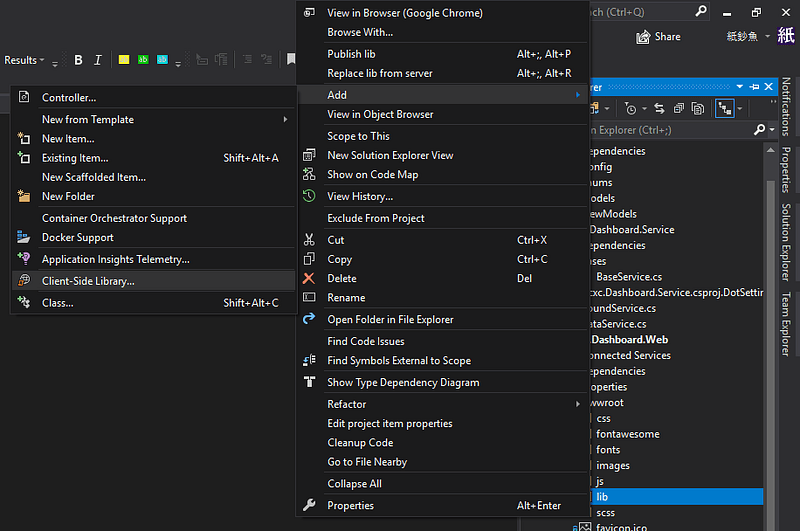Click the New Folder icon
The image size is (800, 531).
(24, 196)
